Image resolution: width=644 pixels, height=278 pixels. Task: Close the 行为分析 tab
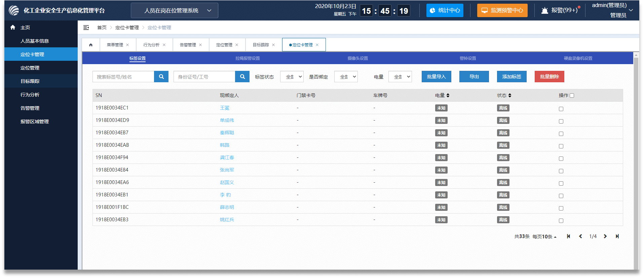pyautogui.click(x=164, y=45)
